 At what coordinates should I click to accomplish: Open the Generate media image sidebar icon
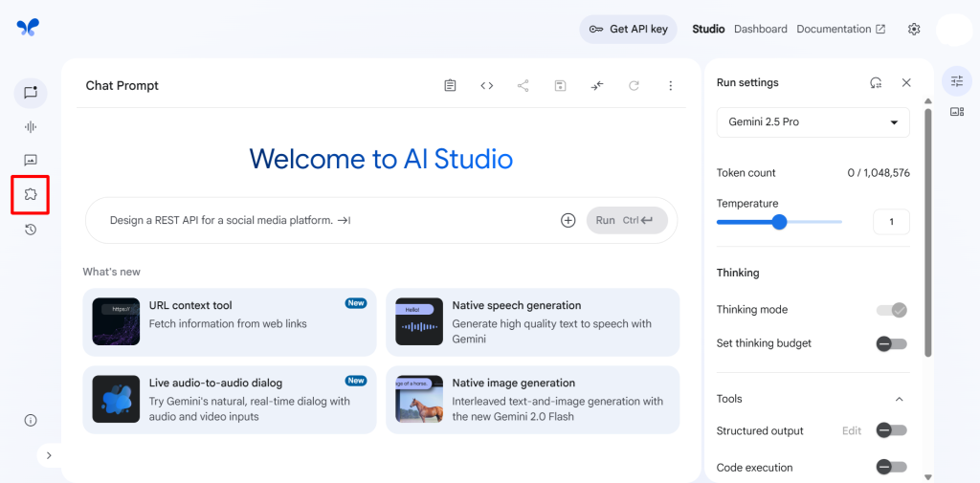click(31, 161)
